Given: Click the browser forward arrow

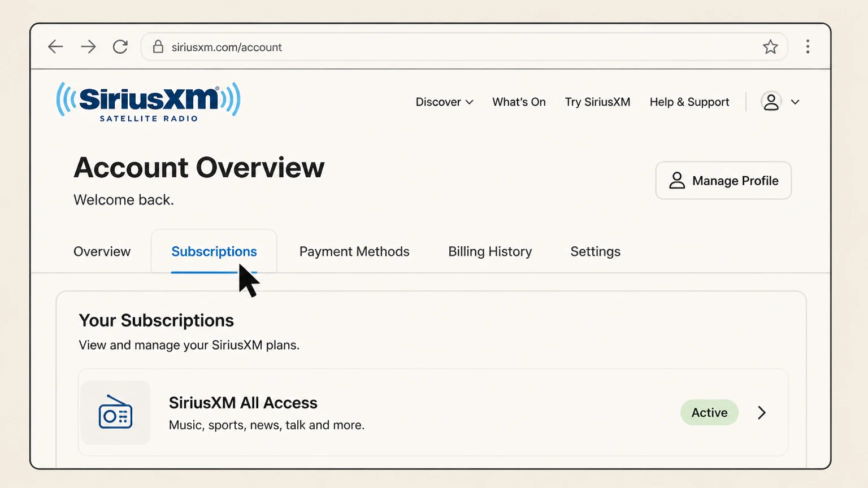Looking at the screenshot, I should coord(88,47).
